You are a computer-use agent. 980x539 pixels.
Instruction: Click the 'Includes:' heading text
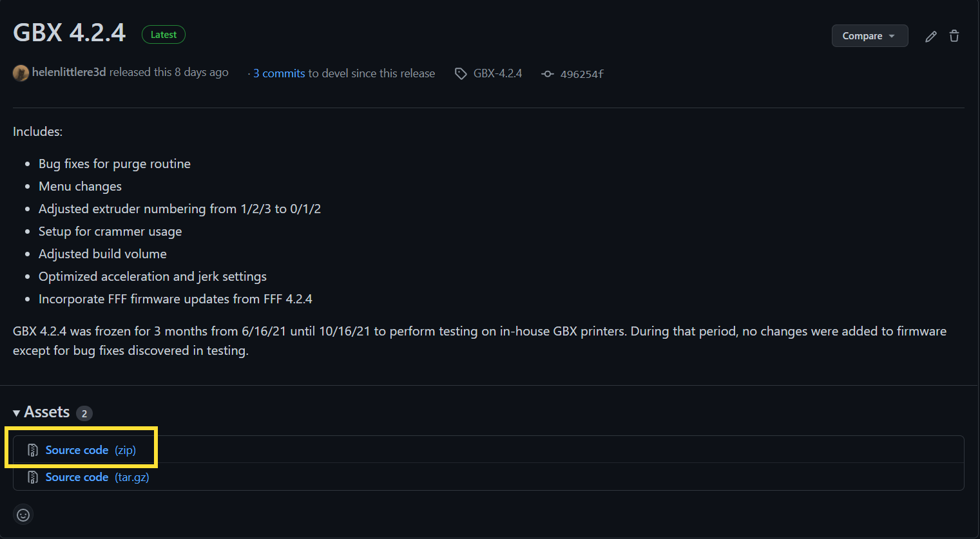tap(37, 131)
